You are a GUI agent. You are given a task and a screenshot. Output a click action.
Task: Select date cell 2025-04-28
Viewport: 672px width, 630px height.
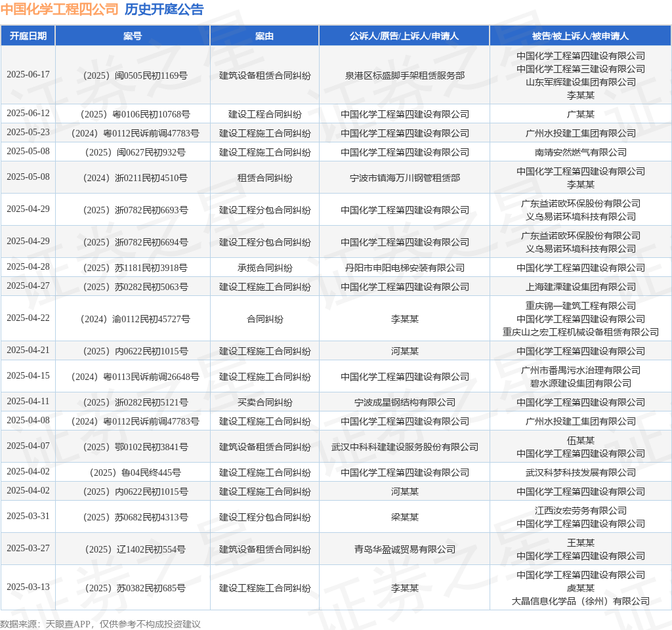(28, 266)
